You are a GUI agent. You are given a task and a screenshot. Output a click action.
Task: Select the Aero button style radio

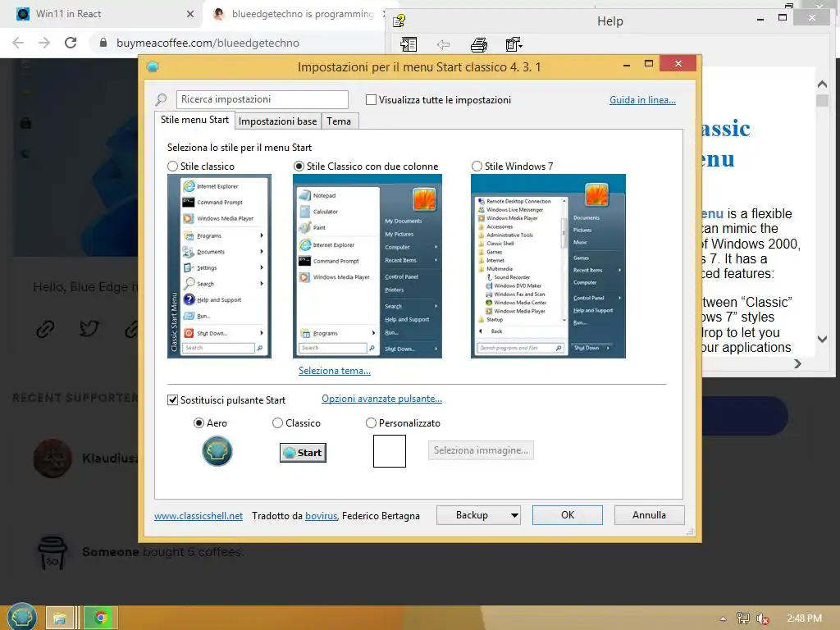coord(199,422)
